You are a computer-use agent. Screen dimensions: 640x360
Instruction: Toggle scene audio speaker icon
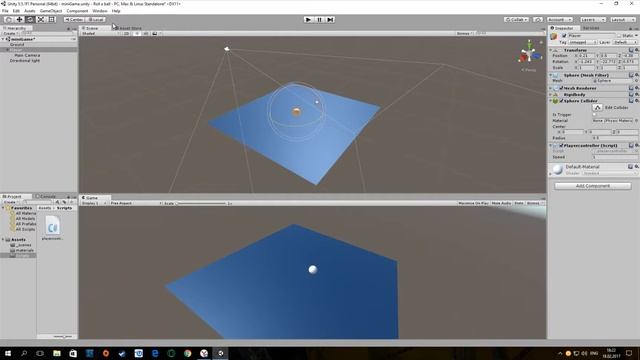[x=146, y=33]
